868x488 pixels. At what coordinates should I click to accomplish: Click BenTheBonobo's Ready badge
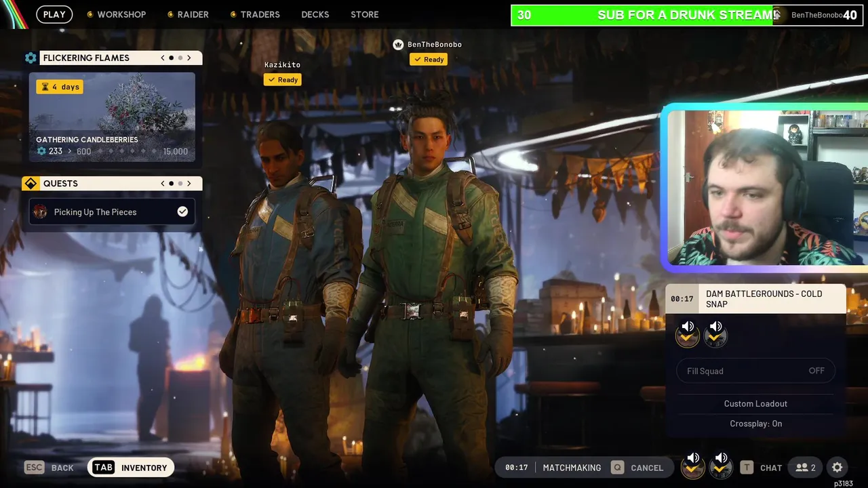[429, 60]
